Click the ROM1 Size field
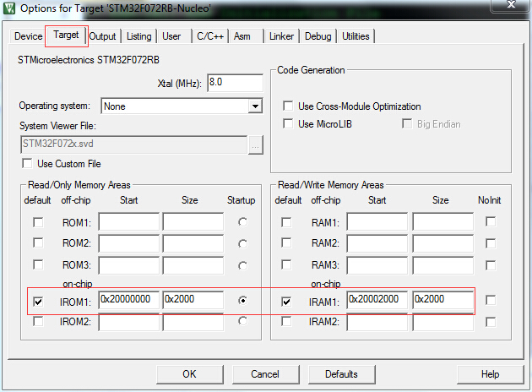 (x=193, y=221)
